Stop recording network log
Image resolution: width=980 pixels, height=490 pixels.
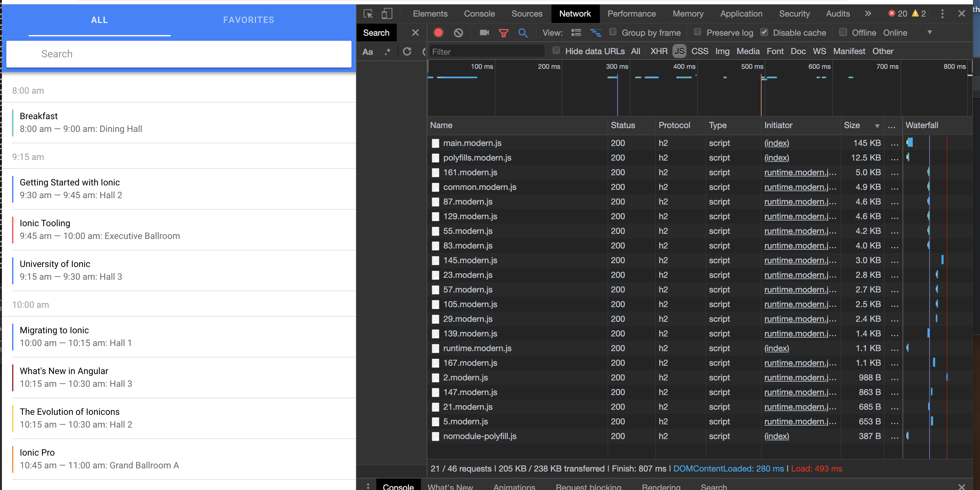click(438, 33)
